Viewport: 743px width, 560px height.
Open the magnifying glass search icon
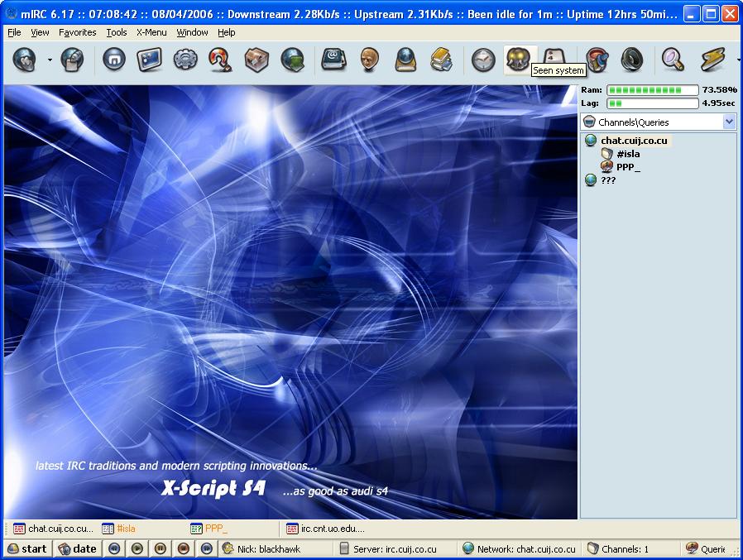click(x=673, y=60)
